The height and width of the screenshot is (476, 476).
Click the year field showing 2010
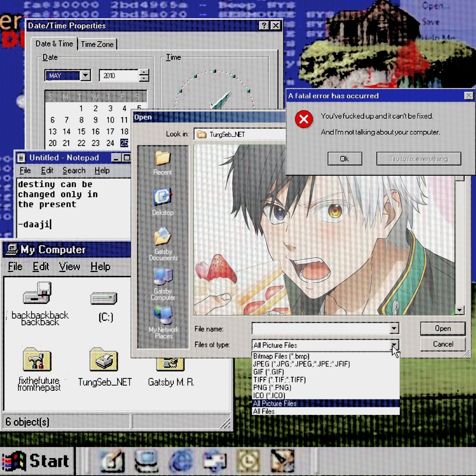pos(119,75)
